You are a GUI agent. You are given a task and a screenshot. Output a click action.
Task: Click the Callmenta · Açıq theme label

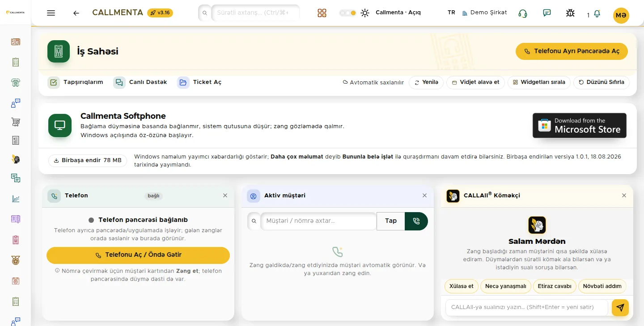click(398, 13)
